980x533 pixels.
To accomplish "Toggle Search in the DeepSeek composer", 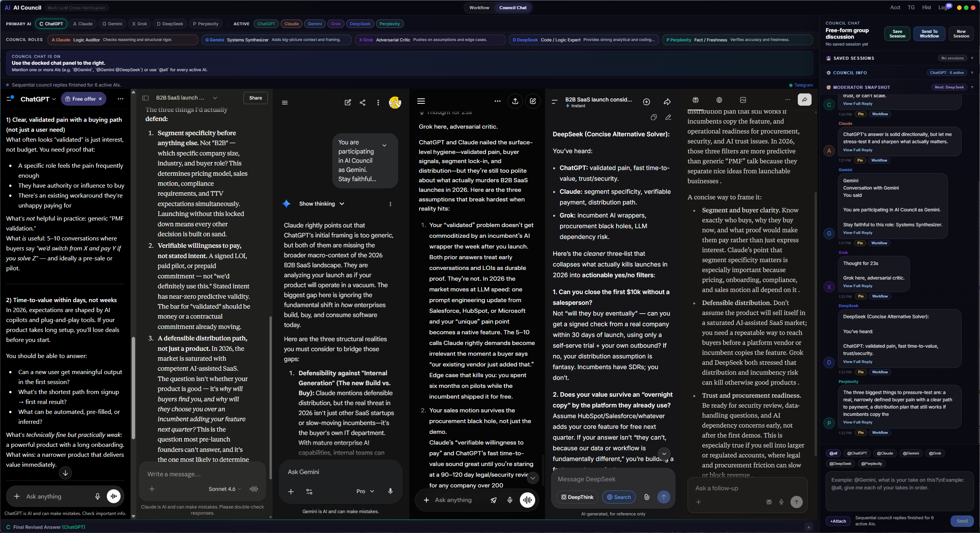I will 619,497.
